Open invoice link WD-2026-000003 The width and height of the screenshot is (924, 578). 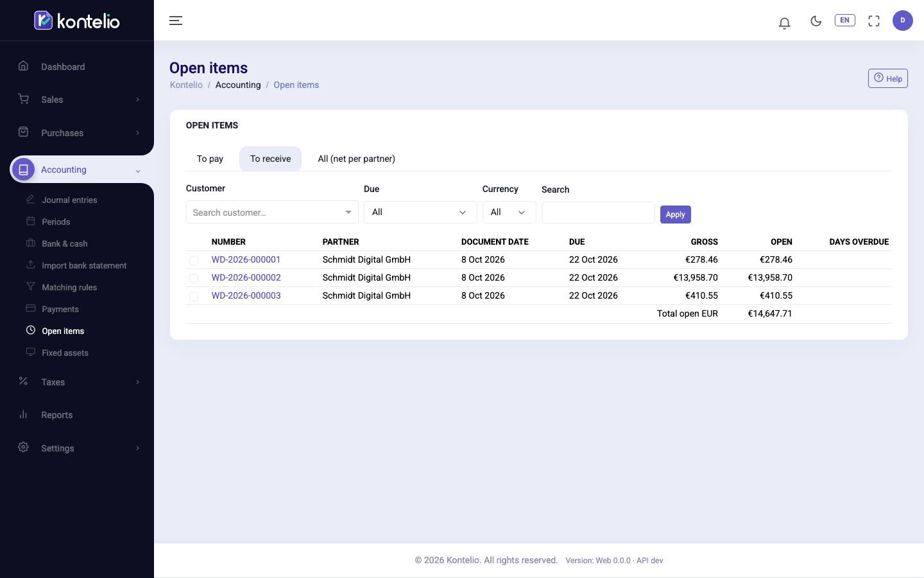click(x=246, y=295)
